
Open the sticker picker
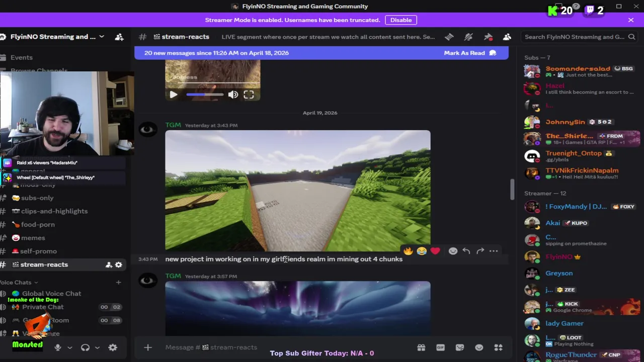[x=459, y=347]
